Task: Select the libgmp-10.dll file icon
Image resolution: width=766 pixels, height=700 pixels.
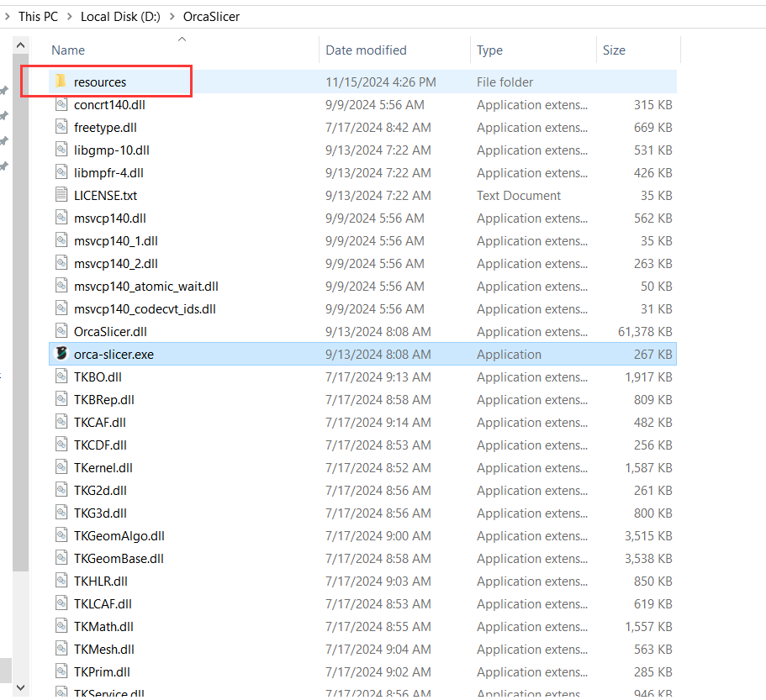Action: coord(61,150)
